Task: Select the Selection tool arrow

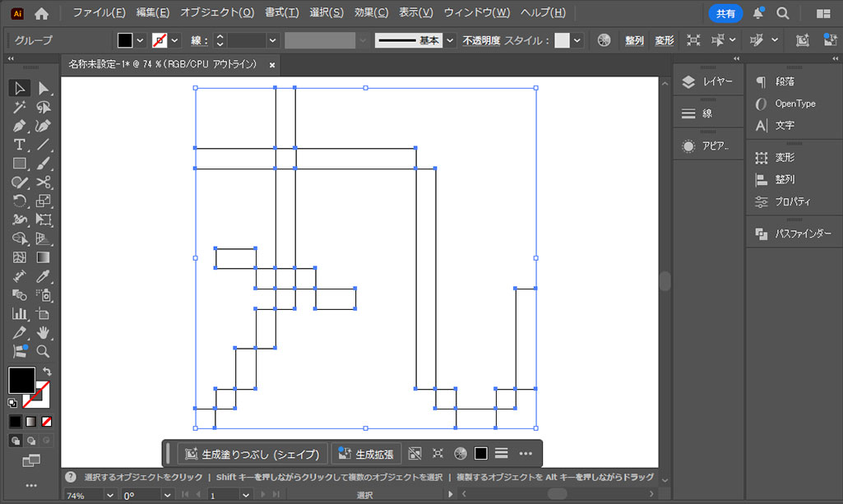Action: point(20,88)
